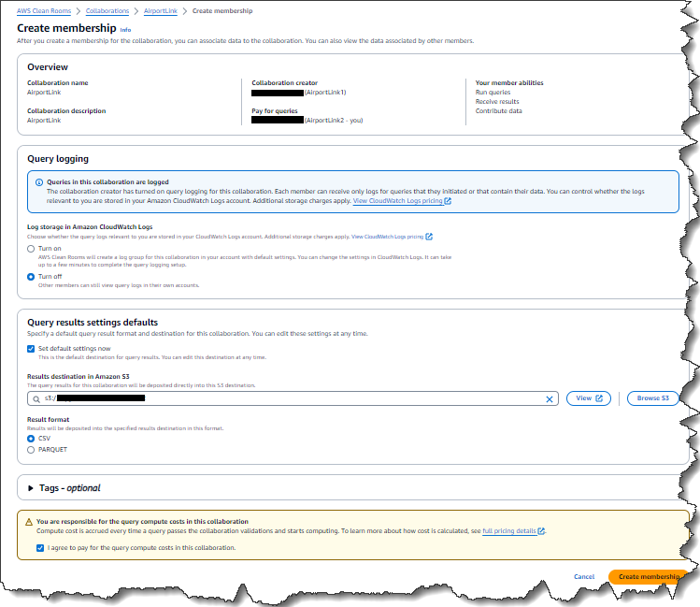Toggle Set default settings now checkbox
The height and width of the screenshot is (607, 700).
tap(31, 348)
